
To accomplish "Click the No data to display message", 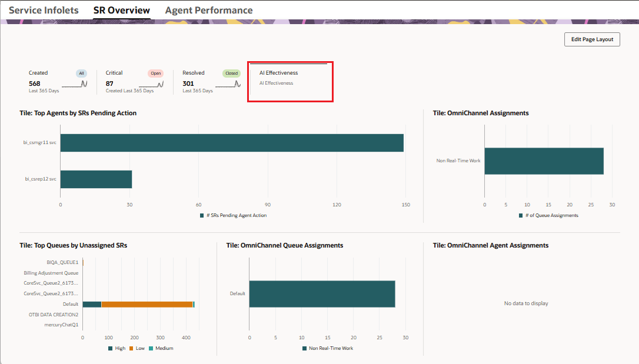I will tap(525, 303).
